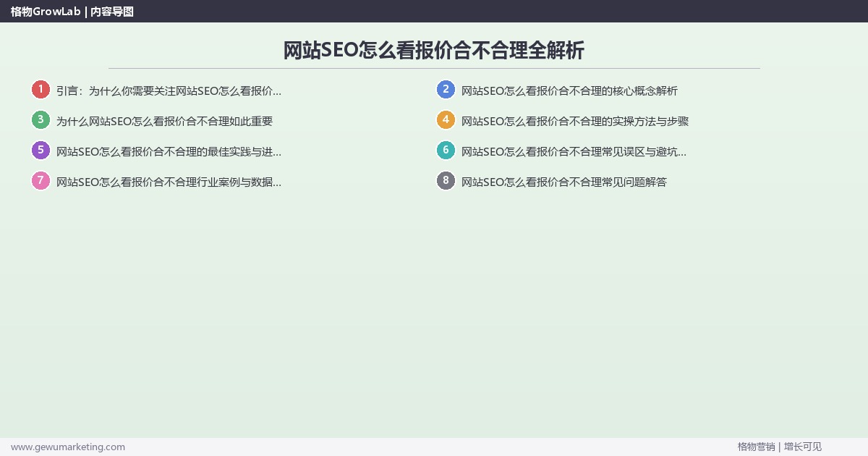Open the www.gewumarketing.com footer link
Screen dimensions: 868x456
[x=68, y=447]
